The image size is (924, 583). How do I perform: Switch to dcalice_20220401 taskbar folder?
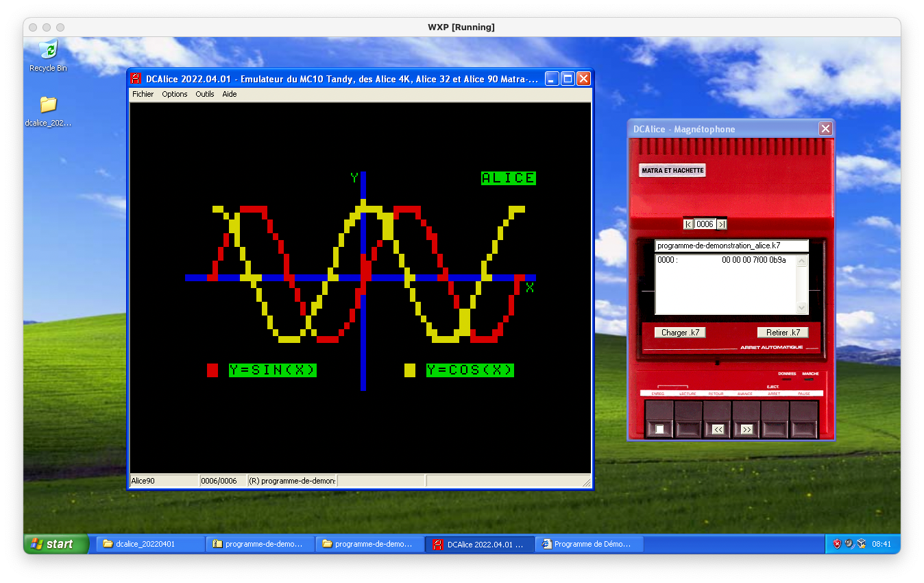150,544
